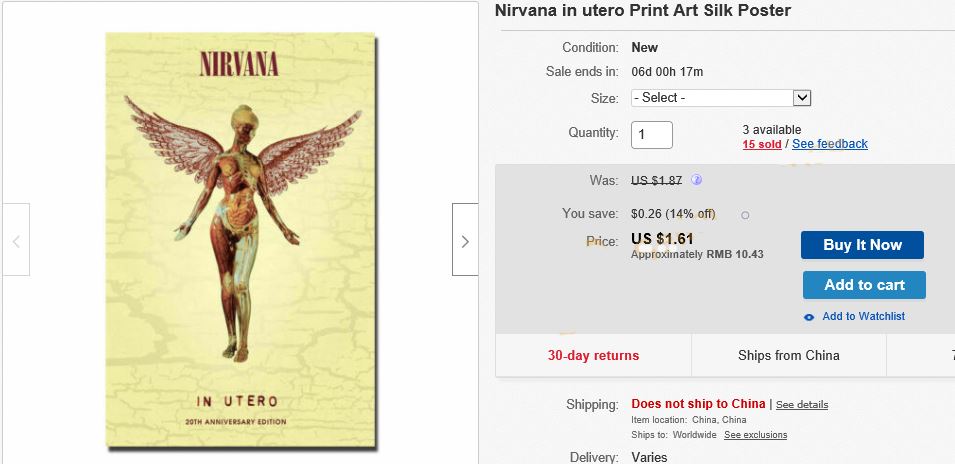
Task: Click the previous image arrow
Action: [16, 240]
